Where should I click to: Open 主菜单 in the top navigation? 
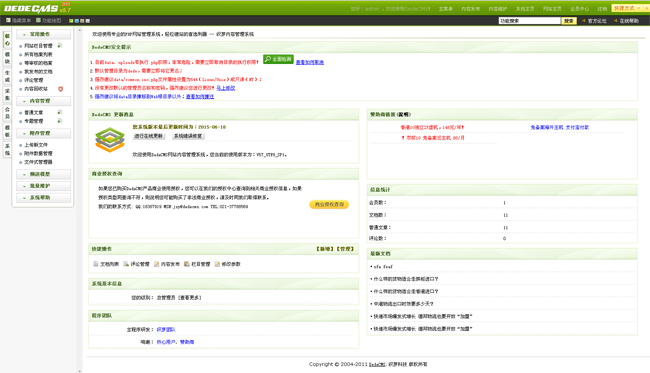pyautogui.click(x=446, y=9)
